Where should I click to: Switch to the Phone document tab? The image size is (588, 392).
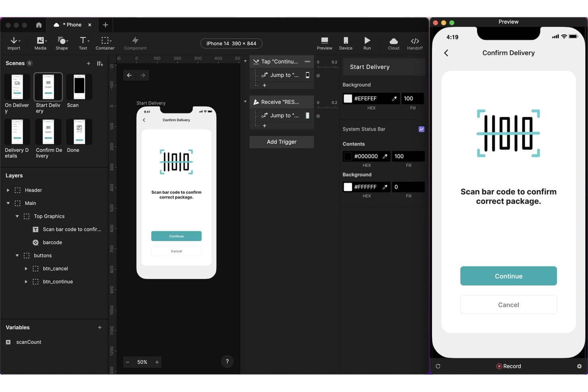coord(73,25)
